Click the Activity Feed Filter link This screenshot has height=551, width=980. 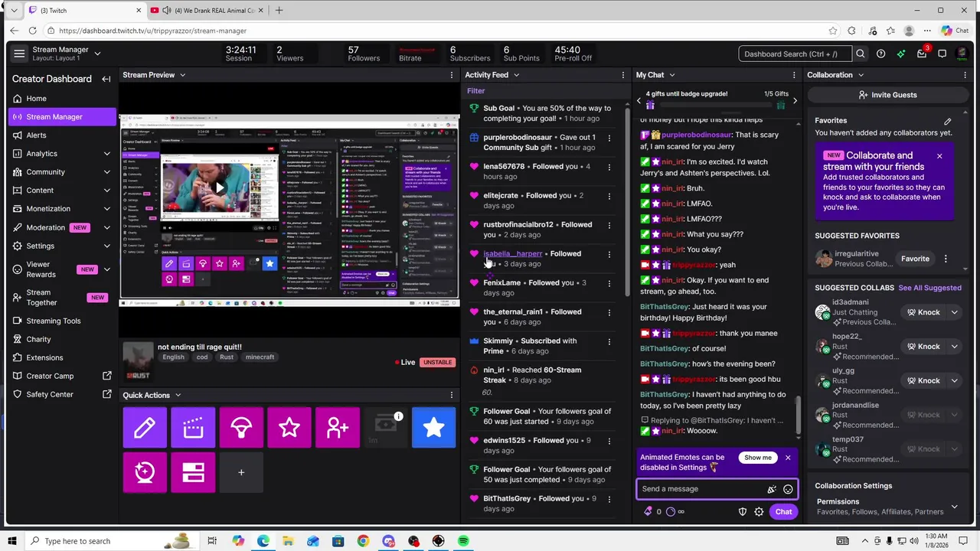[476, 91]
